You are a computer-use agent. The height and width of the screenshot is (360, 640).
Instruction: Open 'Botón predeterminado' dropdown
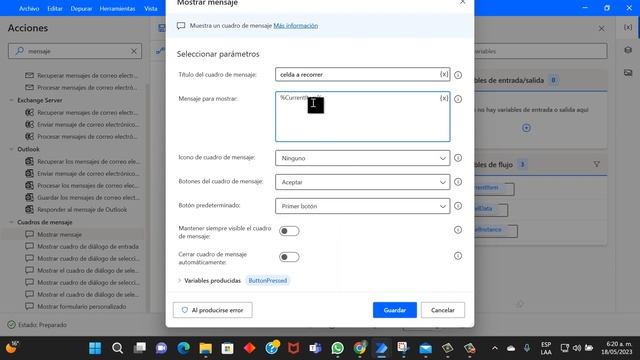point(362,206)
